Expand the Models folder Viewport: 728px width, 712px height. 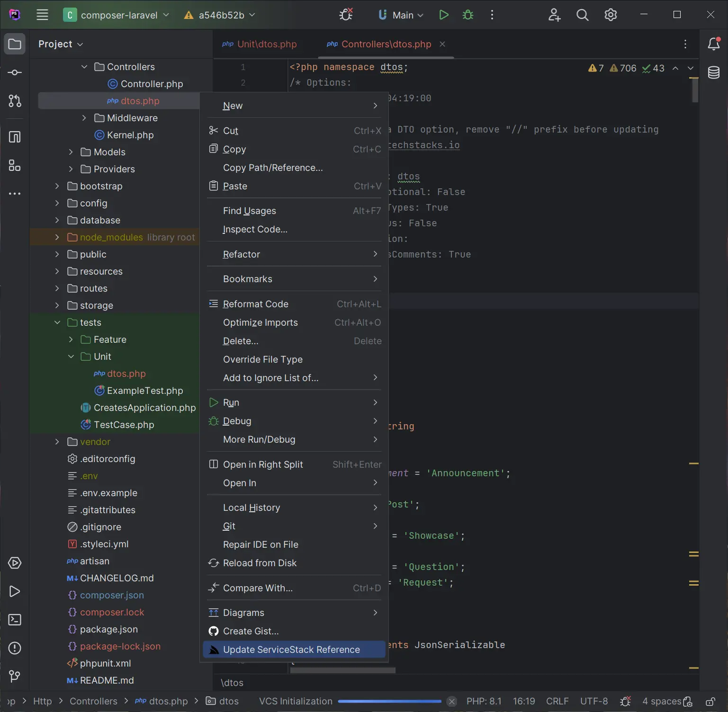[x=71, y=152]
